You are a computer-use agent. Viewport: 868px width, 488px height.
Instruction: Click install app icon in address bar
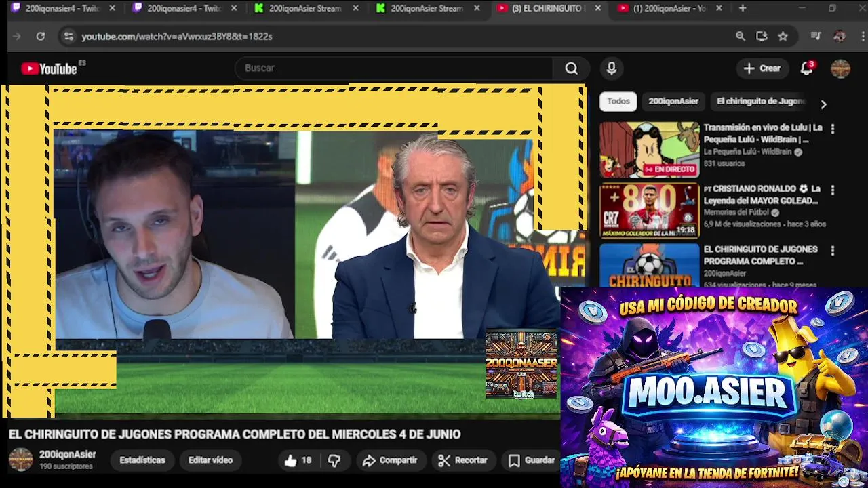pos(762,36)
